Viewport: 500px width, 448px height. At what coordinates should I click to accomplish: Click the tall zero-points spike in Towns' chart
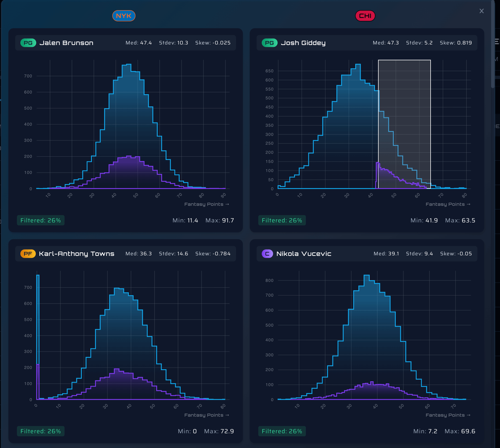click(x=38, y=322)
